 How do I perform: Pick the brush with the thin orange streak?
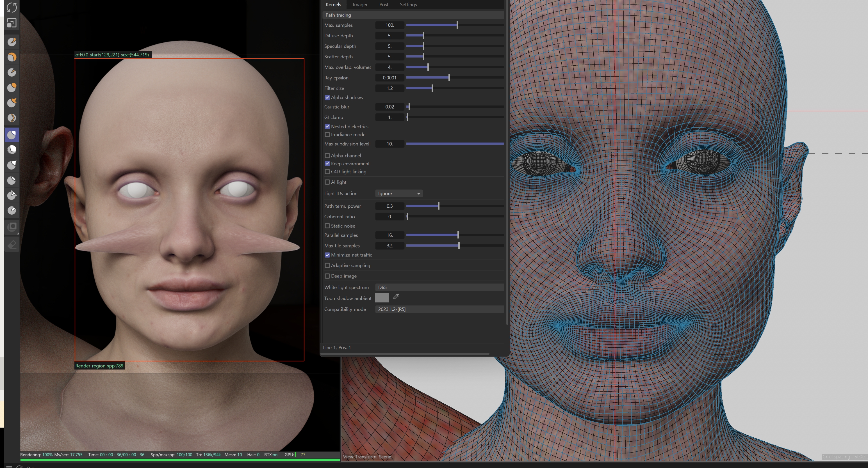(x=12, y=42)
